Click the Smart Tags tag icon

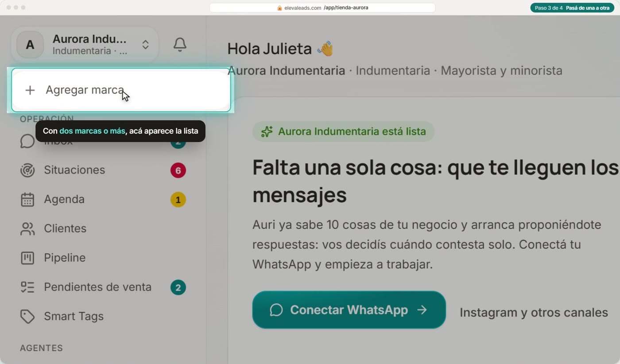point(27,316)
